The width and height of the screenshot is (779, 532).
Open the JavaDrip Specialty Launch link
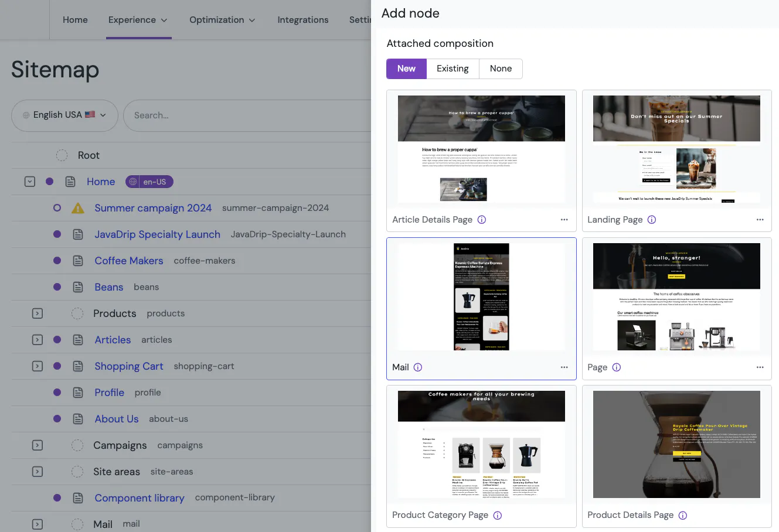pyautogui.click(x=157, y=234)
